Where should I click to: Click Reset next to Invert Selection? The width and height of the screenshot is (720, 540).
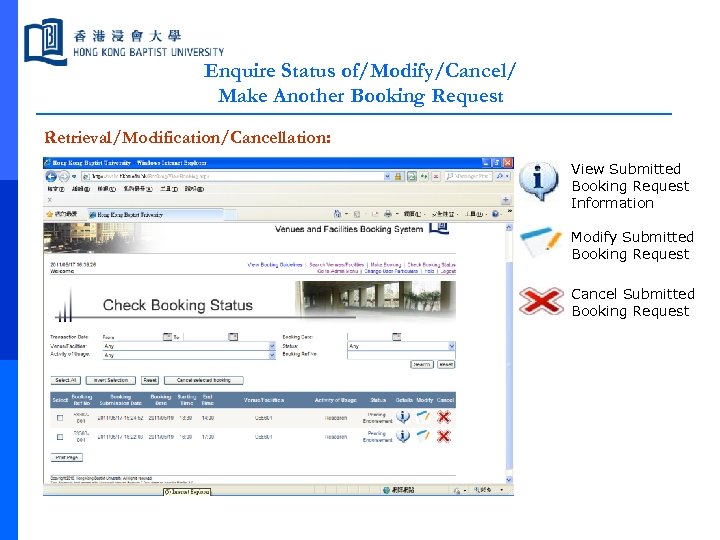click(x=150, y=380)
